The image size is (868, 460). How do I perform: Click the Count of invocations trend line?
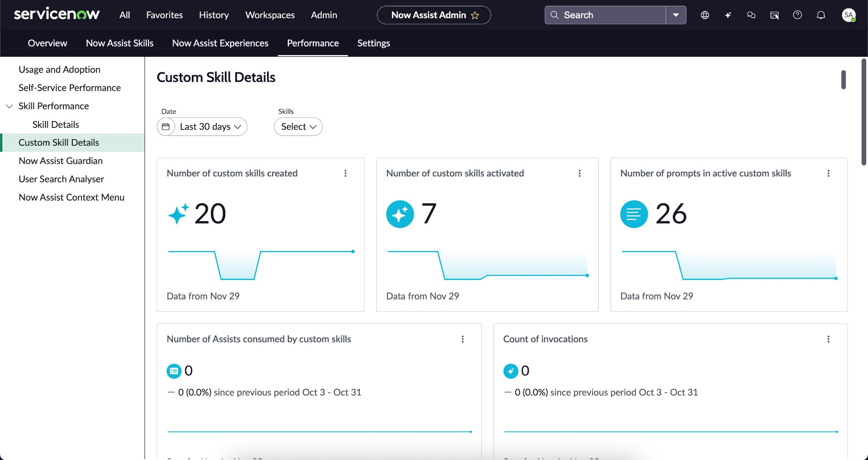click(671, 432)
